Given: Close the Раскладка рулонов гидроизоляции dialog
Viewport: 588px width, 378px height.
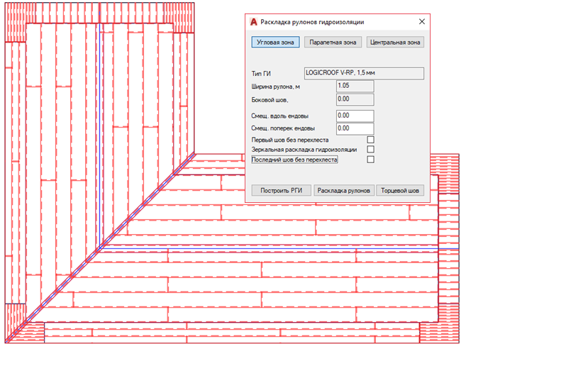Looking at the screenshot, I should (x=422, y=22).
